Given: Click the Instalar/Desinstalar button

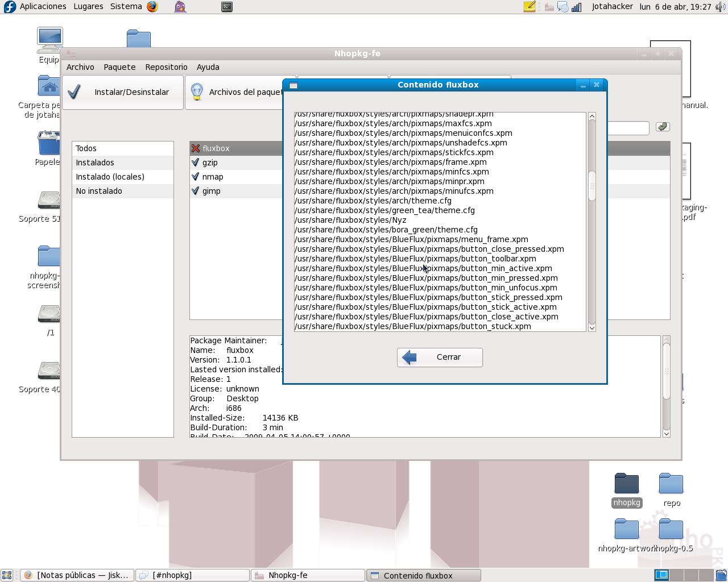Looking at the screenshot, I should click(123, 92).
